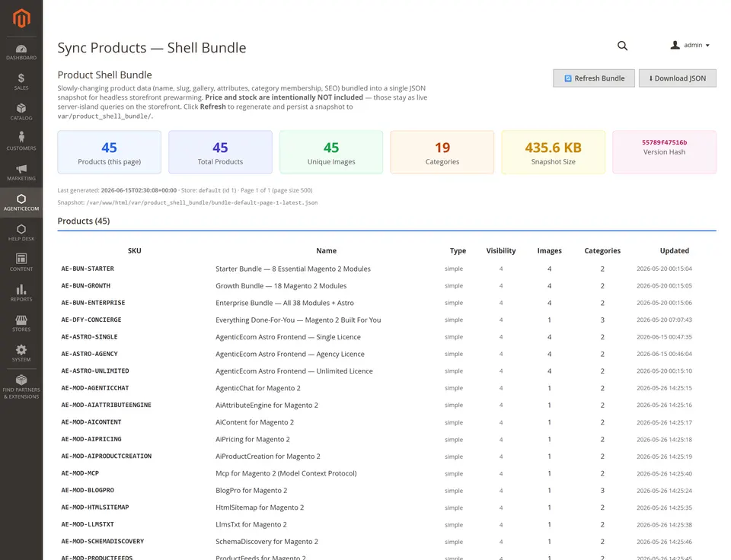Click the Name column header

[x=327, y=250]
